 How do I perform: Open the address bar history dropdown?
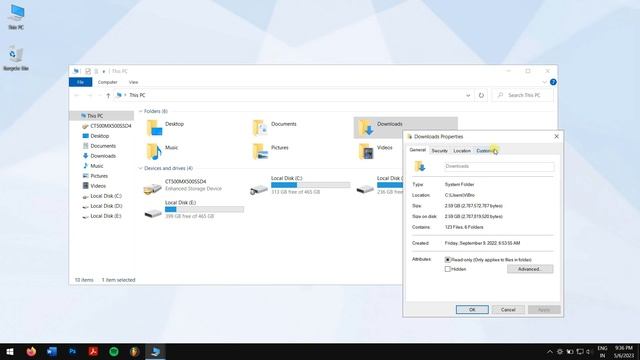pyautogui.click(x=468, y=95)
